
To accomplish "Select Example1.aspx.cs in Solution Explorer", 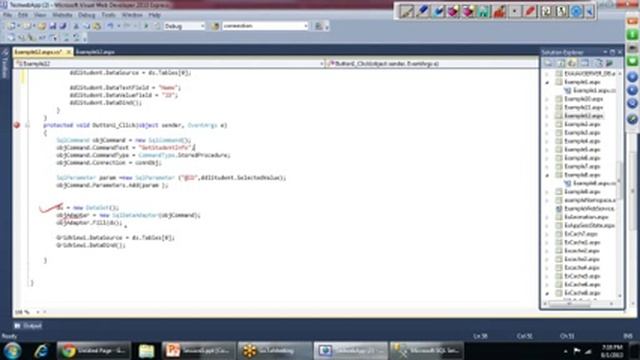I will click(591, 91).
